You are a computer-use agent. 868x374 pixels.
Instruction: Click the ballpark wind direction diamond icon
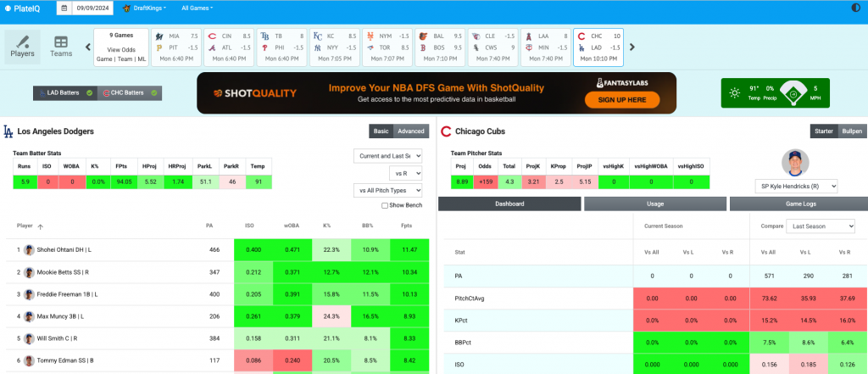pos(793,93)
